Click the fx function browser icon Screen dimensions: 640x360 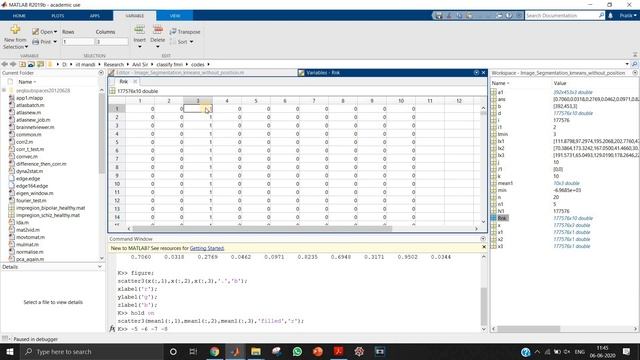[x=112, y=329]
